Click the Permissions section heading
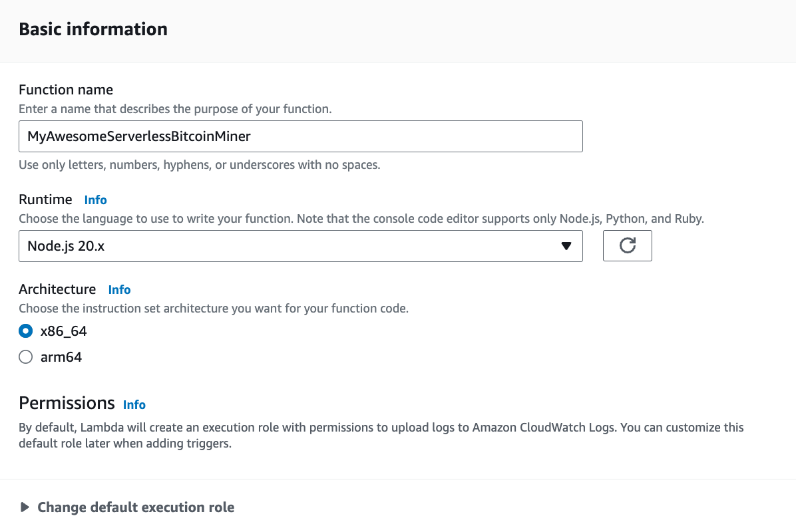Screen dimensions: 796x532 pyautogui.click(x=67, y=403)
